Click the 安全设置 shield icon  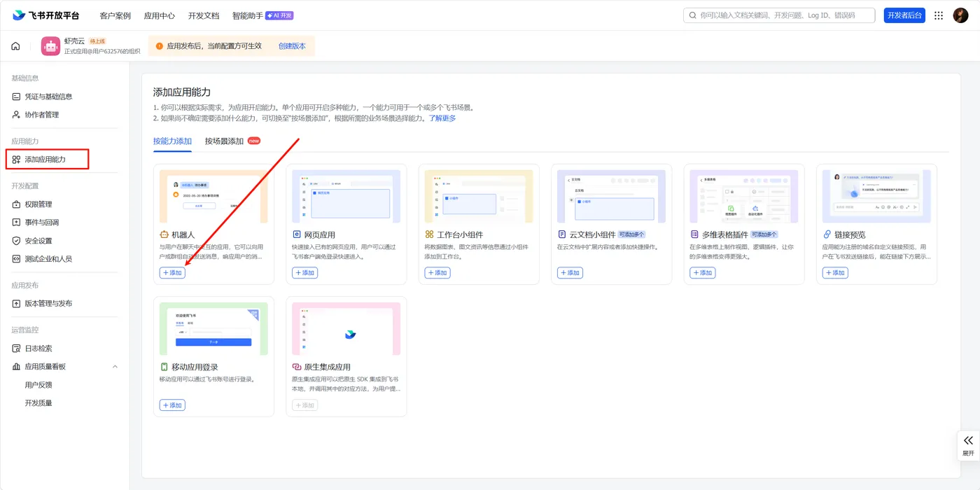pos(16,241)
